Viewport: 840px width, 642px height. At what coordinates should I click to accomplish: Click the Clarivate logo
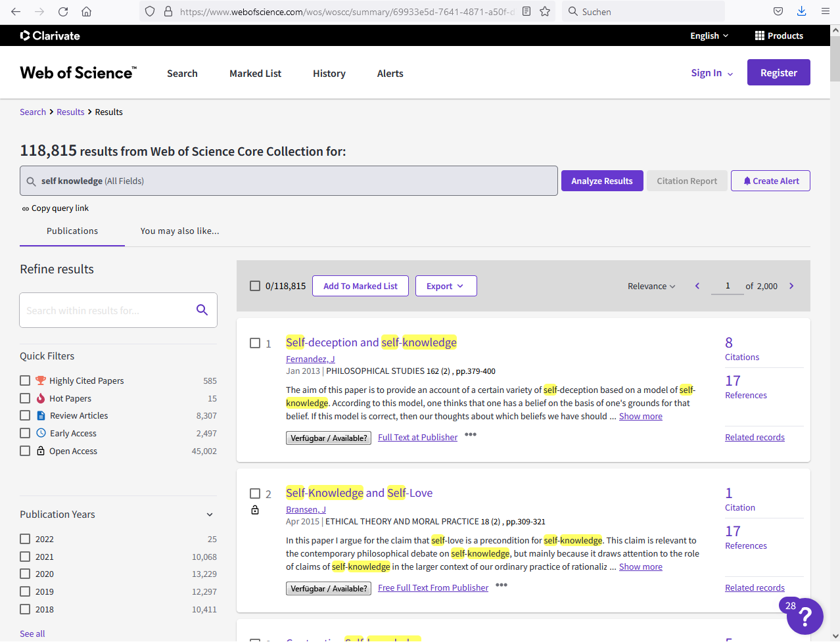[x=50, y=35]
